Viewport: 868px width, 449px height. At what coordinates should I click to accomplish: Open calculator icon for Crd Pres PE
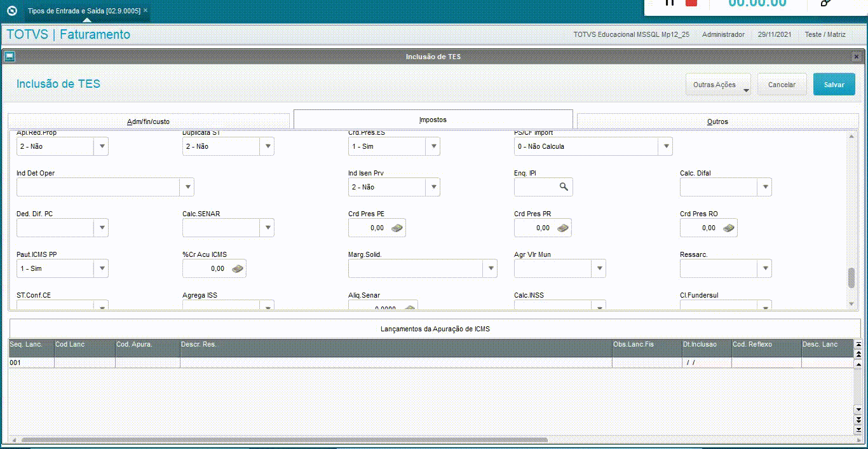tap(397, 228)
